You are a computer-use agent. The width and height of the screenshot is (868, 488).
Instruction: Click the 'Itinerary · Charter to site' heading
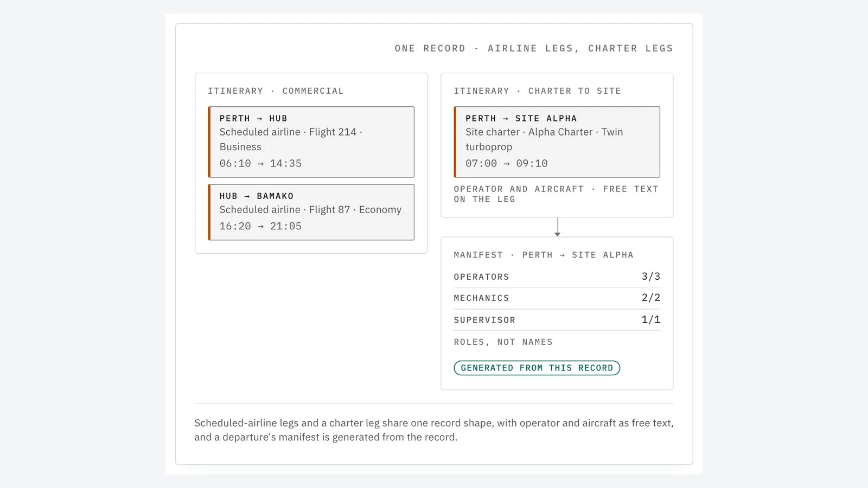point(537,91)
